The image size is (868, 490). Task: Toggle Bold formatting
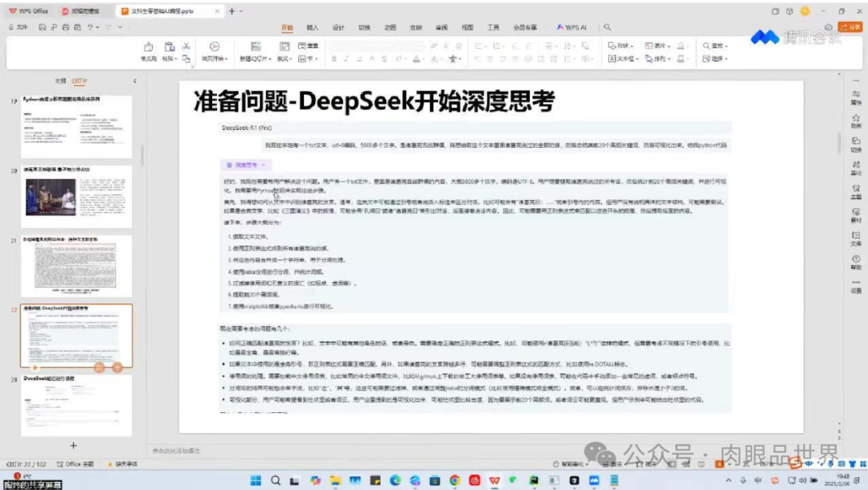[334, 59]
